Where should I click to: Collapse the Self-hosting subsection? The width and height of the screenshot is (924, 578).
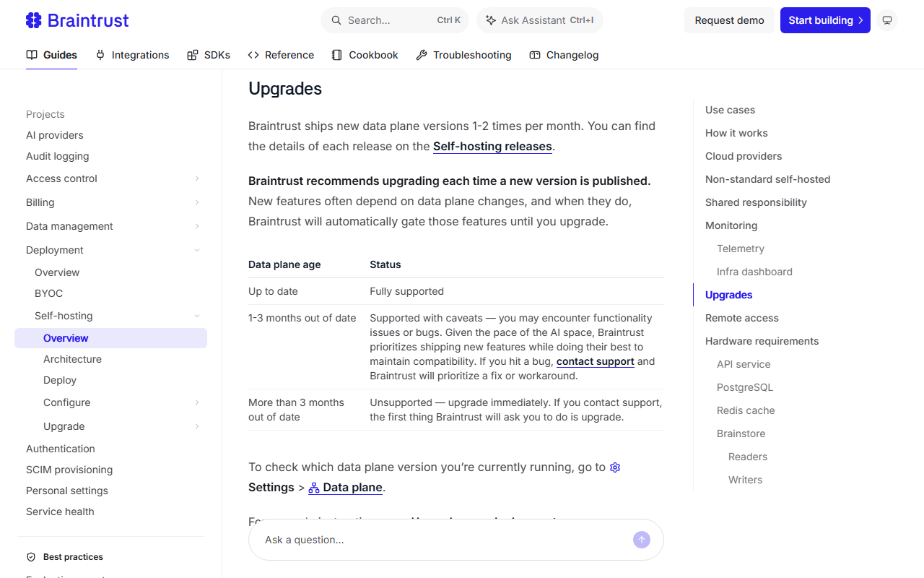(x=197, y=316)
